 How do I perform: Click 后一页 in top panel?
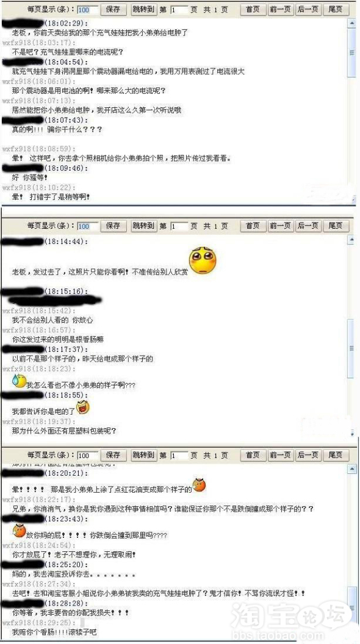[308, 9]
